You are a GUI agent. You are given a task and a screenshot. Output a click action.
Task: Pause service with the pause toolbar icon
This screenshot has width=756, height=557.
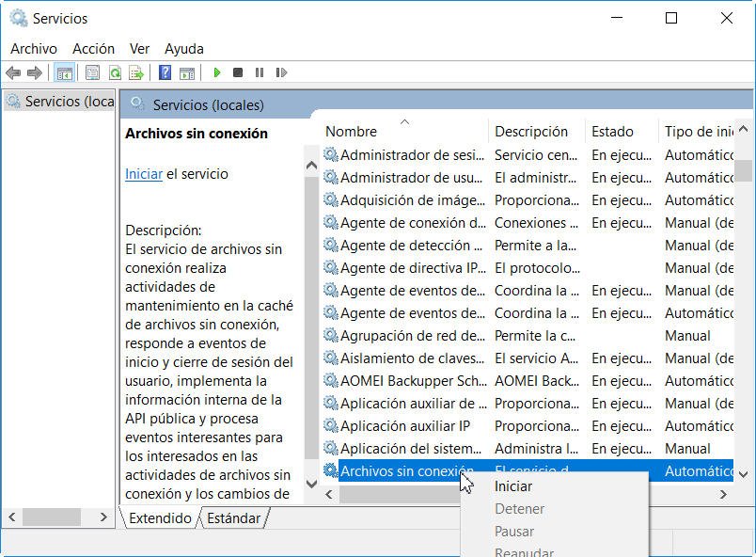coord(260,72)
